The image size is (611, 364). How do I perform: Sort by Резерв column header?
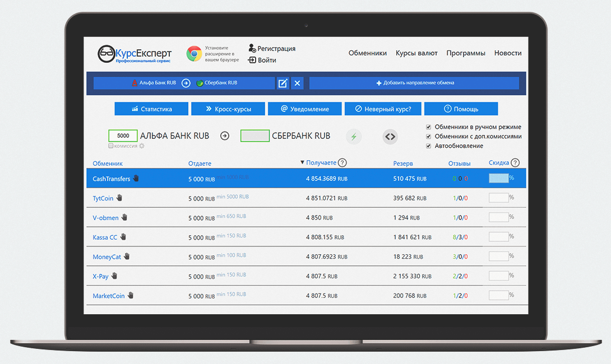coord(403,164)
